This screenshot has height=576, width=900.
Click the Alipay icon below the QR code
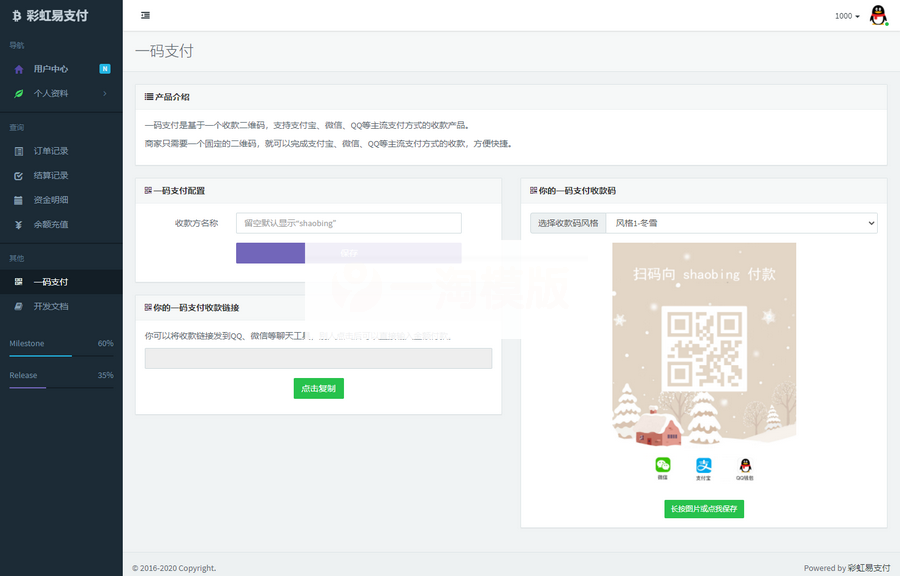tap(704, 465)
